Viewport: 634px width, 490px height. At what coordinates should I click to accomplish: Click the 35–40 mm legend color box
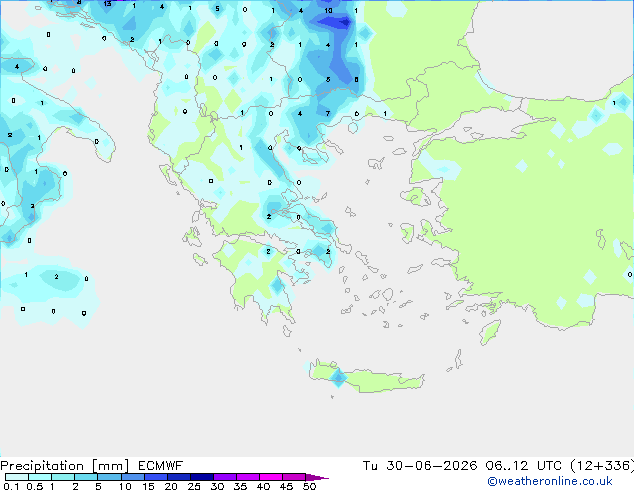[248, 477]
